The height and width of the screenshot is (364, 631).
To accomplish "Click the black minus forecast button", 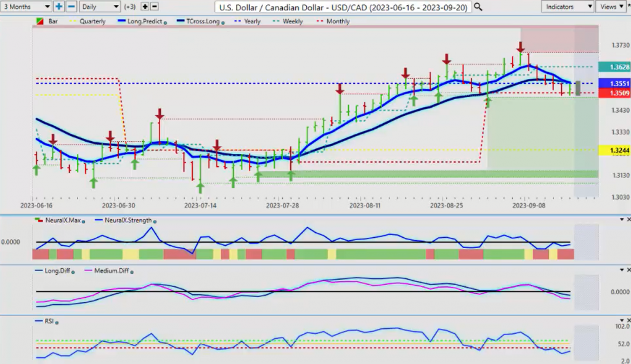I will (154, 7).
